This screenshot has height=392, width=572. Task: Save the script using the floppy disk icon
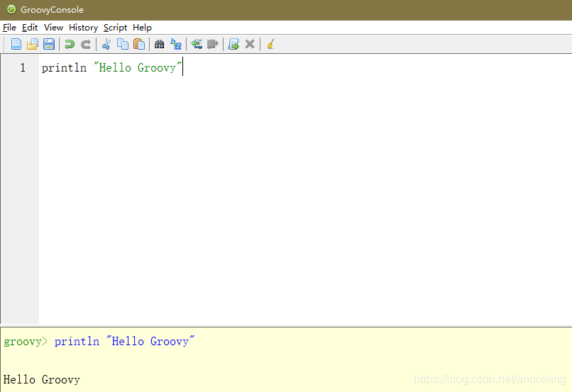(x=49, y=44)
